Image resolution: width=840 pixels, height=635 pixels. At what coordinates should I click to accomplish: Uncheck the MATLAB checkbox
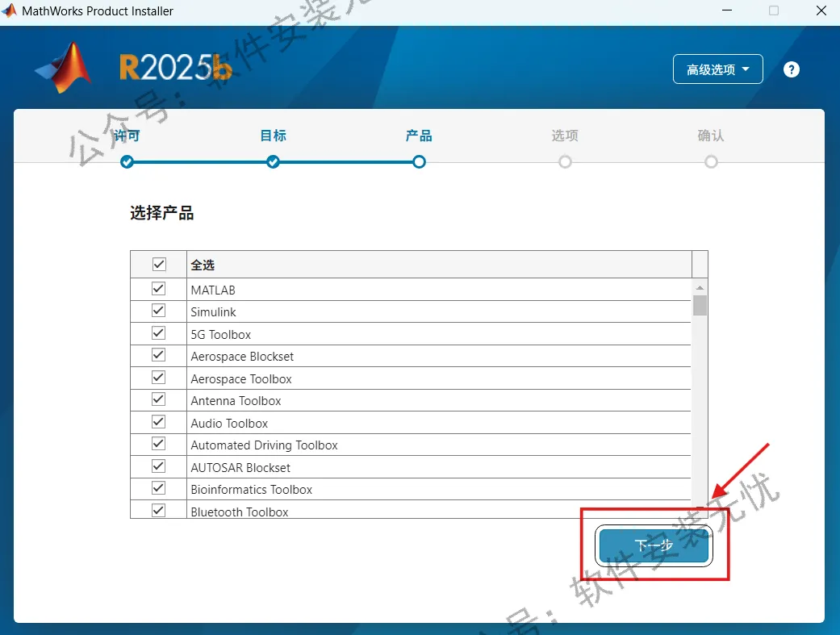click(159, 289)
